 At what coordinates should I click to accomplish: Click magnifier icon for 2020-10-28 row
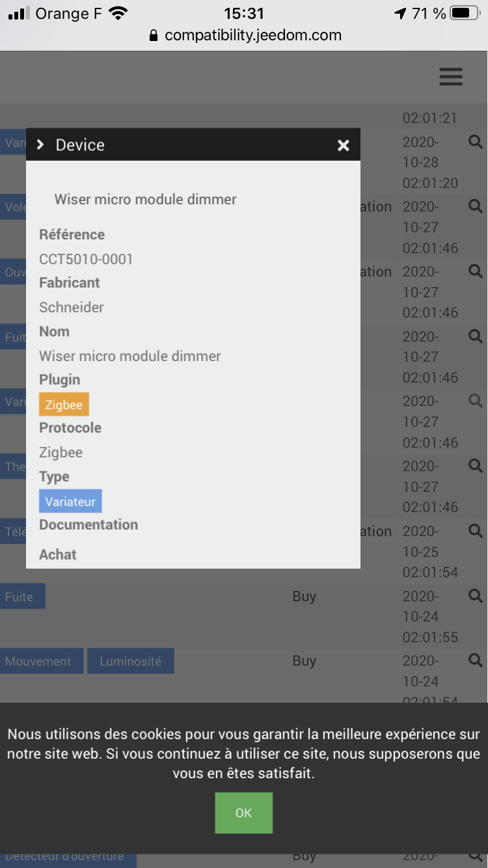click(476, 141)
